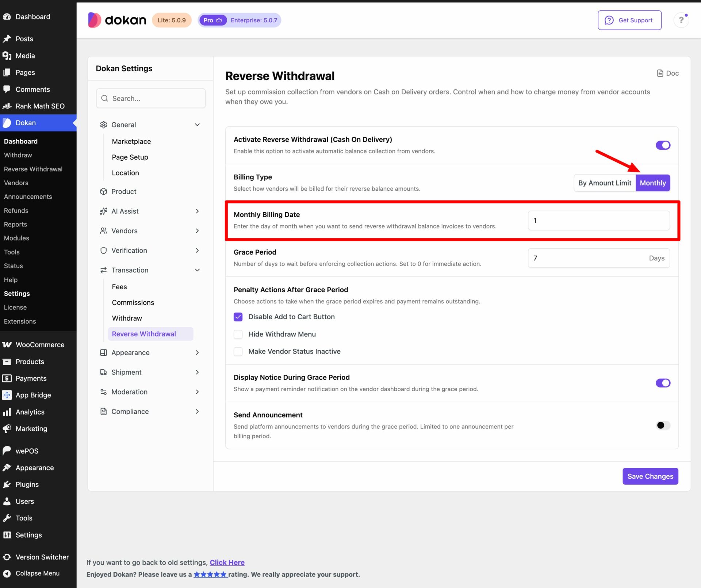Follow the Click Here old settings link
Image resolution: width=701 pixels, height=588 pixels.
pos(227,562)
